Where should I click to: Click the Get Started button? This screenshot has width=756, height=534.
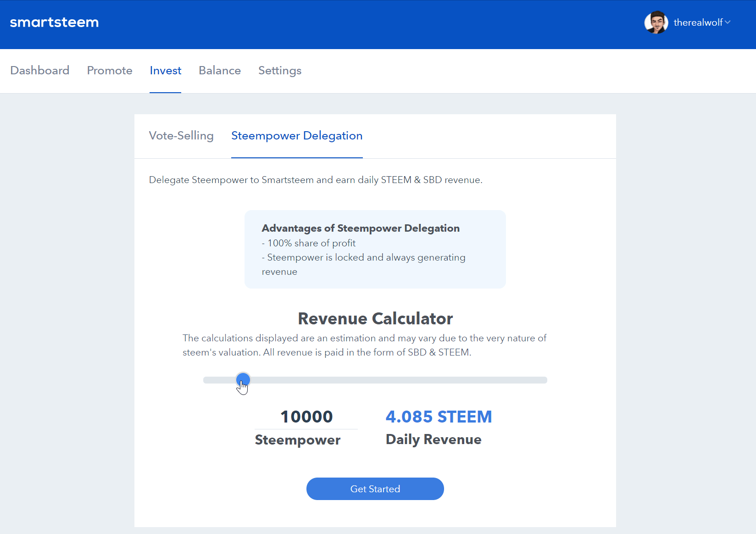(x=375, y=489)
